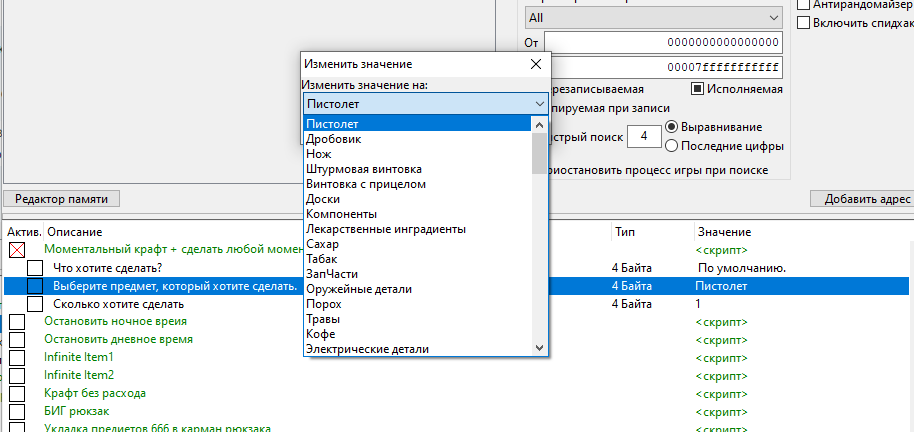Screen dimensions: 914x432
Task: Pick Лекарственные ингредиенты list option
Action: click(386, 229)
